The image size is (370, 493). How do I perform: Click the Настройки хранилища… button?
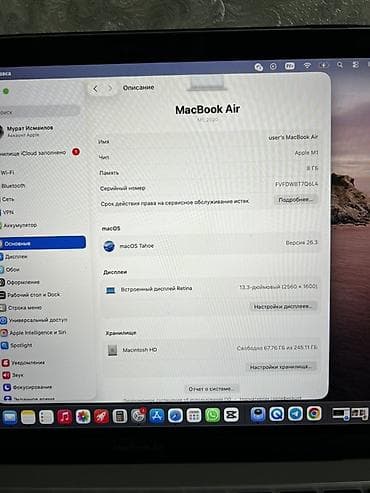coord(281,367)
